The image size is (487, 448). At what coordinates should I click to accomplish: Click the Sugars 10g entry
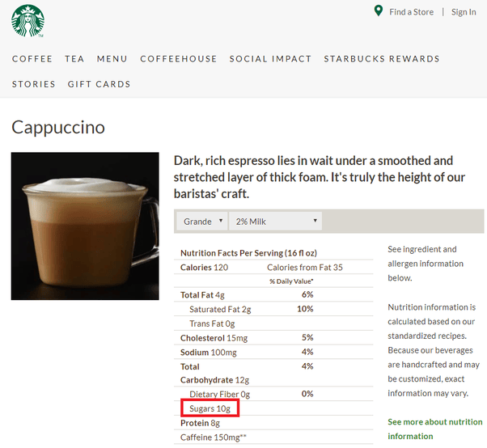pos(210,408)
